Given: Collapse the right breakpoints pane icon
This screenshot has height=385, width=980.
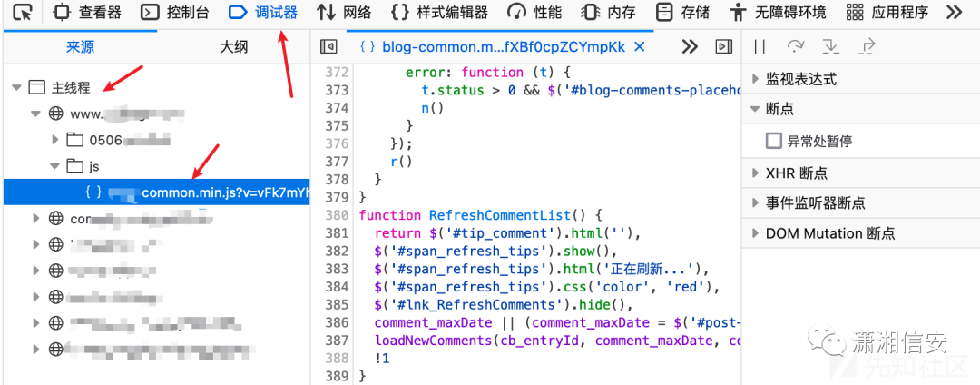Looking at the screenshot, I should pos(723,47).
